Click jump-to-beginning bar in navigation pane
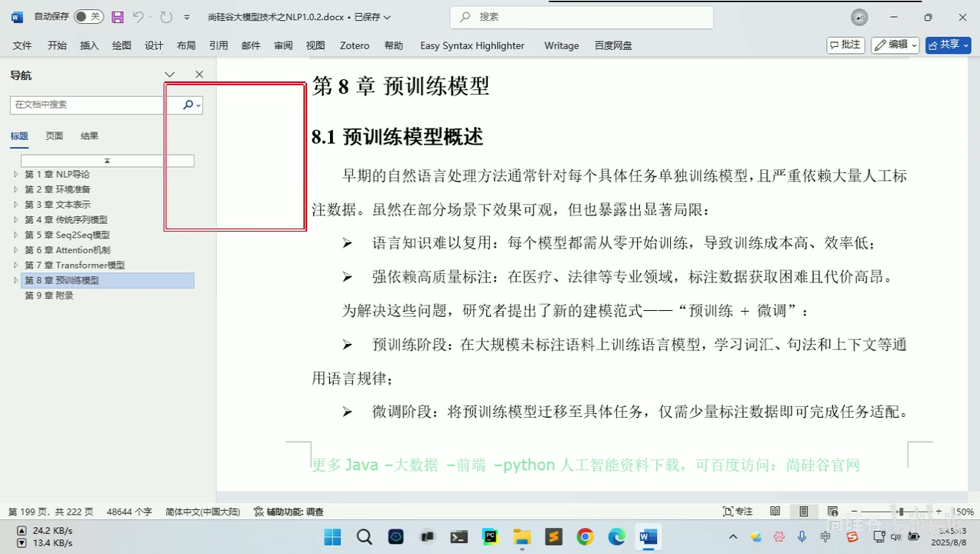Screen dimensions: 980x554 pyautogui.click(x=107, y=160)
